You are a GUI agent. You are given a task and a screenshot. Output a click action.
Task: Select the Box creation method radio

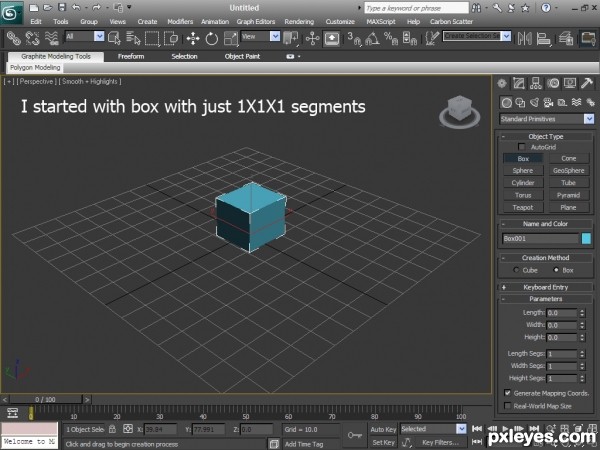tap(556, 270)
